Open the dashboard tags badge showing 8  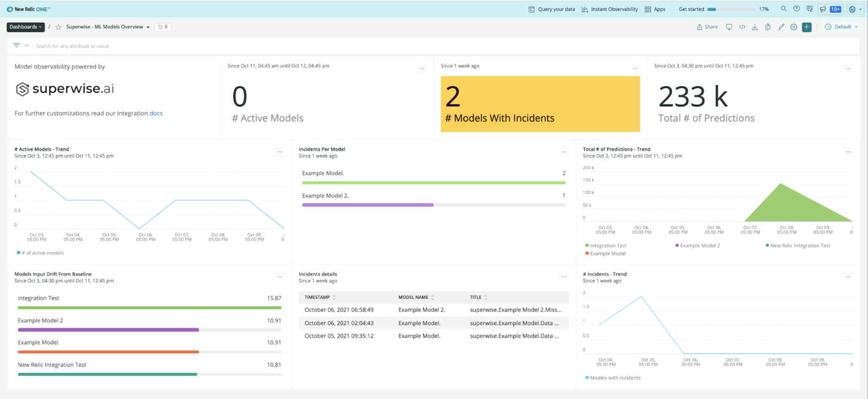point(163,27)
